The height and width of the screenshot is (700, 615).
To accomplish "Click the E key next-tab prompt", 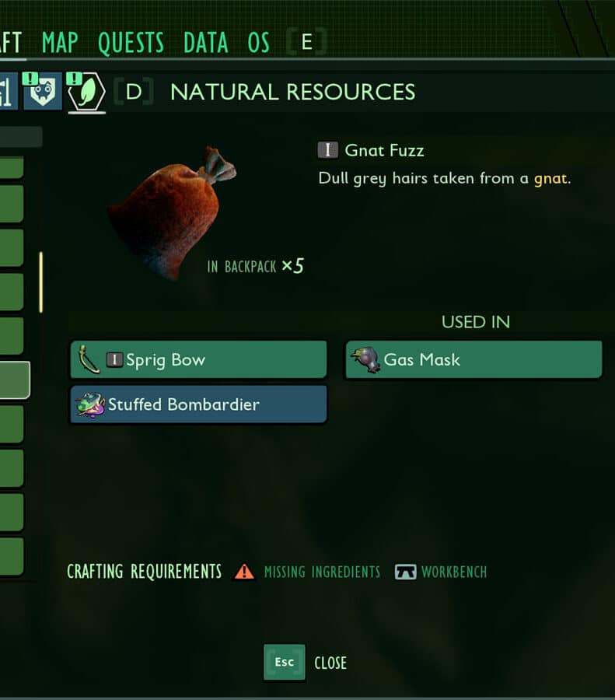I will coord(306,43).
